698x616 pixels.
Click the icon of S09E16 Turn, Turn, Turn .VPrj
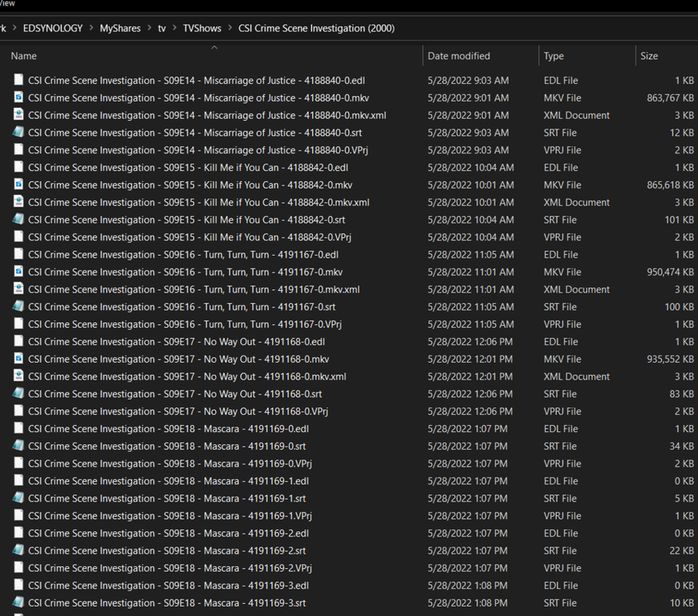tap(18, 324)
